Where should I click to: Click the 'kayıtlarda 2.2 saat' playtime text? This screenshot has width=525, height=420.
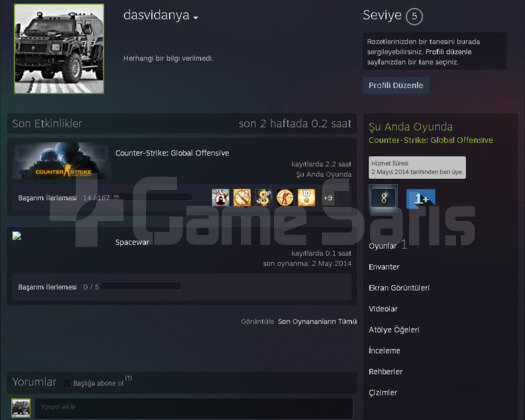tap(321, 164)
